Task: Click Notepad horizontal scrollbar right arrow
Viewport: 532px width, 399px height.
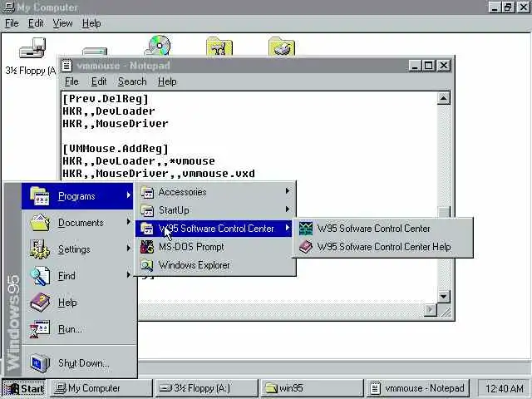Action: coord(431,309)
